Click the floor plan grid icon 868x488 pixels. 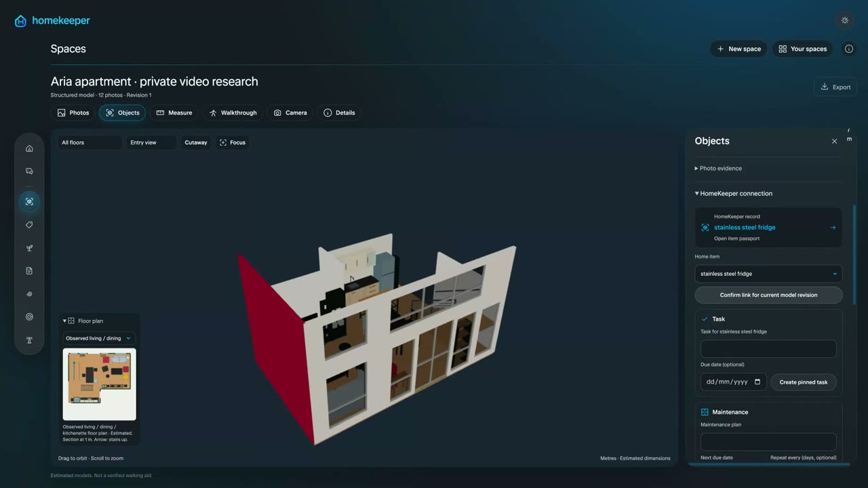point(71,321)
